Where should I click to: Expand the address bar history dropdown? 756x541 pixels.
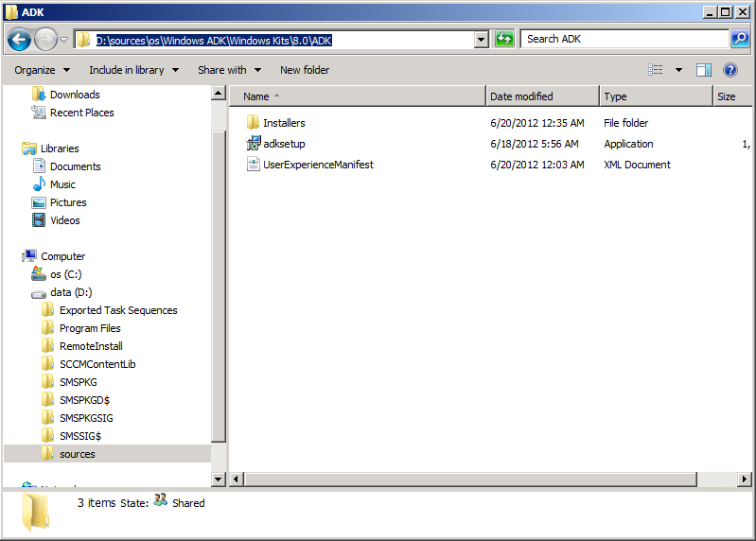click(x=482, y=40)
